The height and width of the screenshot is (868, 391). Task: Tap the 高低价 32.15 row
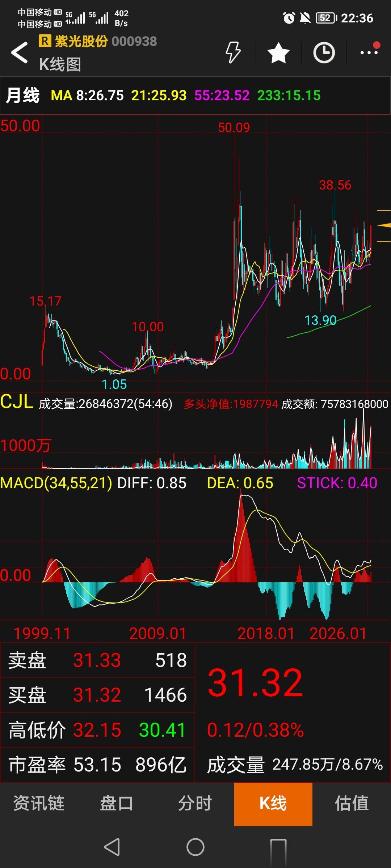[x=97, y=730]
